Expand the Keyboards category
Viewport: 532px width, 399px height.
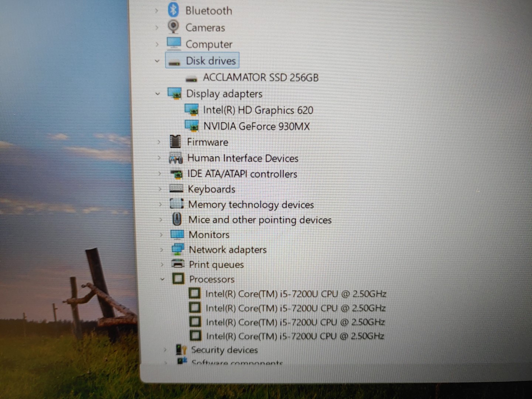pyautogui.click(x=160, y=189)
